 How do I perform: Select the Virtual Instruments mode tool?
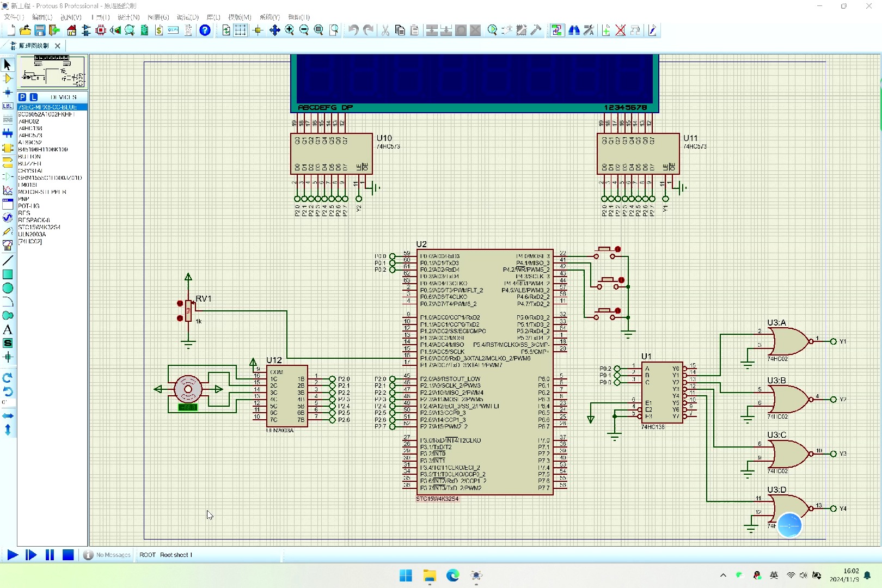pos(8,245)
